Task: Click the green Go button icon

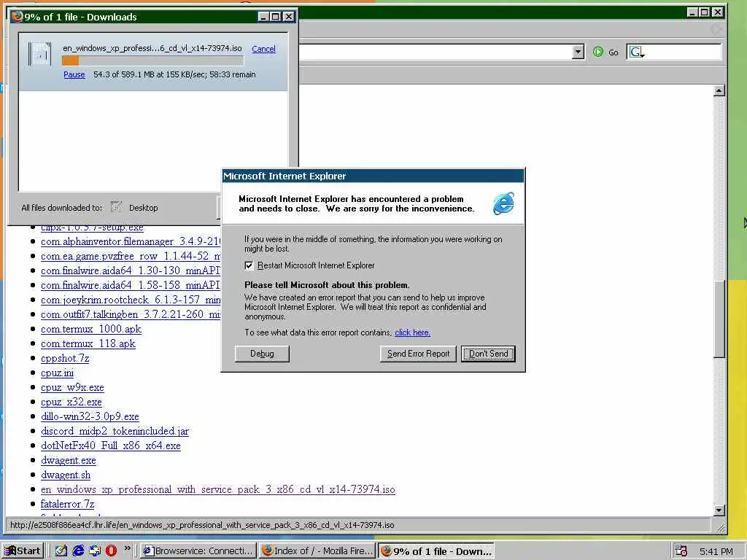Action: (x=598, y=52)
